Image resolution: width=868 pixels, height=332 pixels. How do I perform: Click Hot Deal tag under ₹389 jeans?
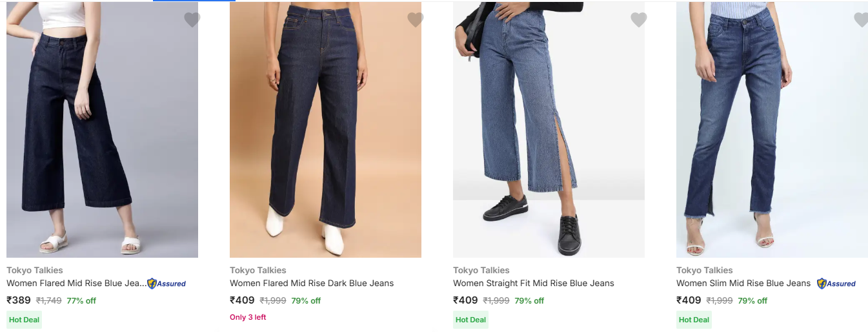click(x=25, y=320)
